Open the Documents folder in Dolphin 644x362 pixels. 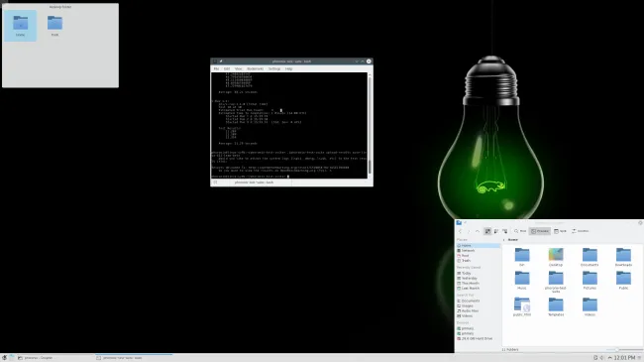tap(590, 257)
